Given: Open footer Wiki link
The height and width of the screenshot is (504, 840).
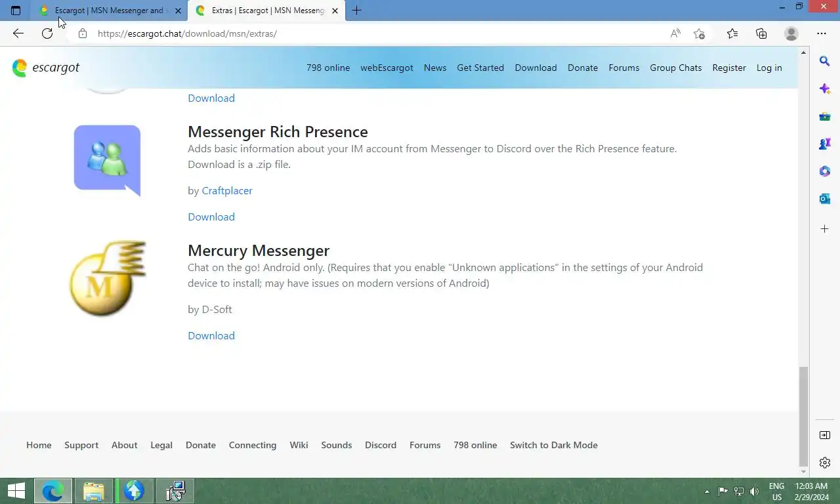Looking at the screenshot, I should 299,445.
